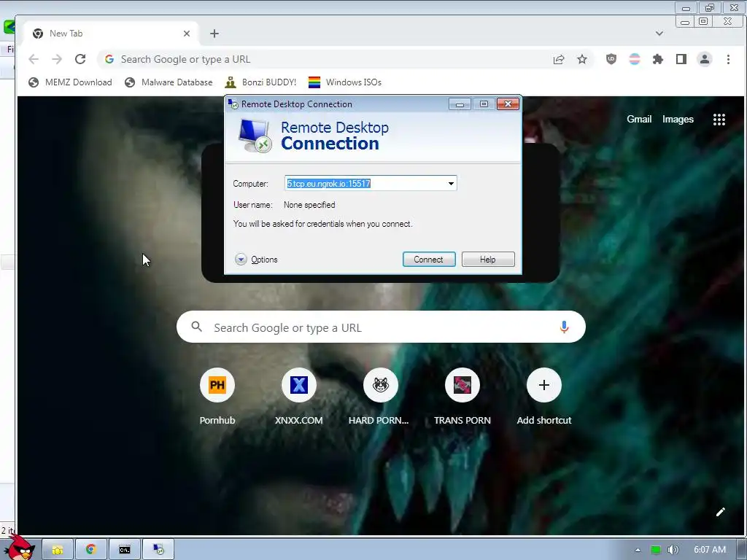Open the file explorer taskbar icon
This screenshot has height=560, width=747.
[x=58, y=550]
